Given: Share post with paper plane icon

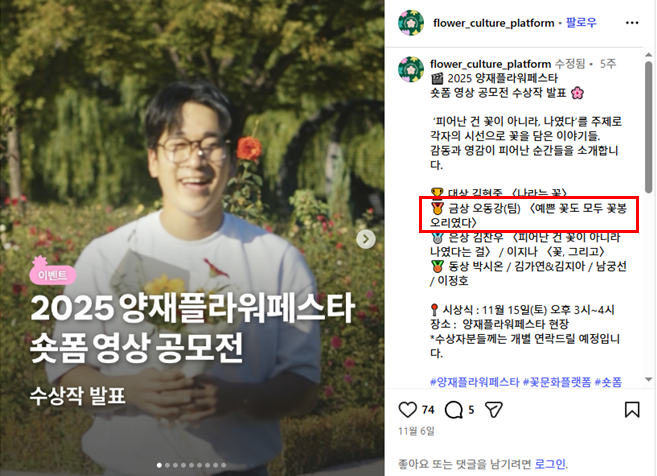Looking at the screenshot, I should (x=494, y=409).
